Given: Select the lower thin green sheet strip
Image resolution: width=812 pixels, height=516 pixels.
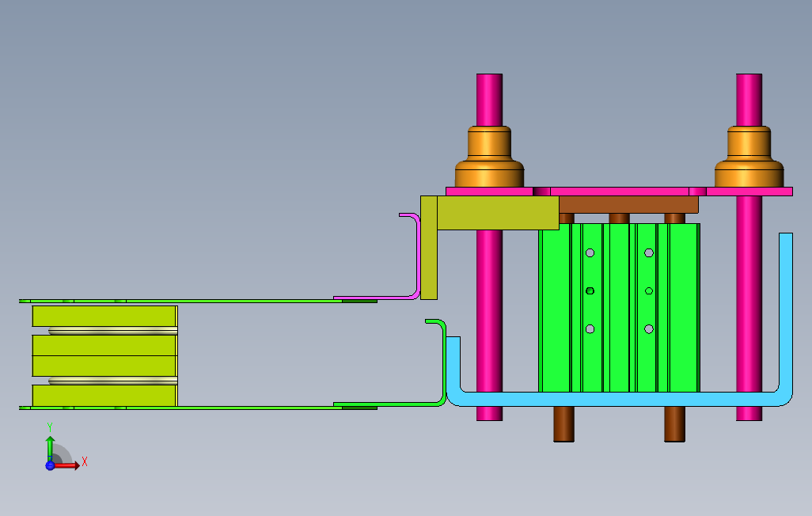Looking at the screenshot, I should [x=198, y=408].
